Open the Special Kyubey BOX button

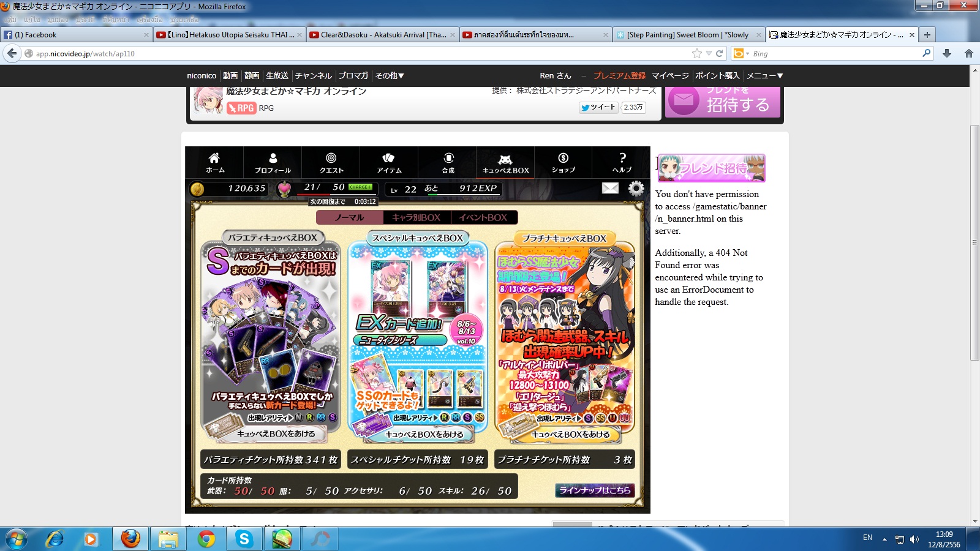[x=424, y=435]
